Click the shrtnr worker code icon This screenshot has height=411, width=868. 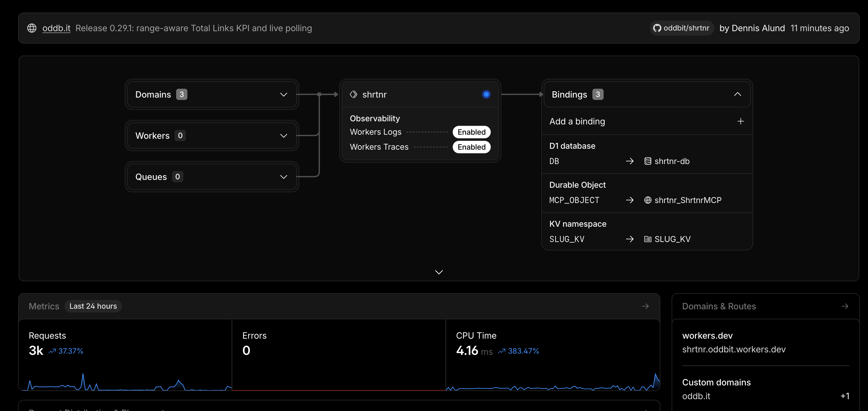354,94
